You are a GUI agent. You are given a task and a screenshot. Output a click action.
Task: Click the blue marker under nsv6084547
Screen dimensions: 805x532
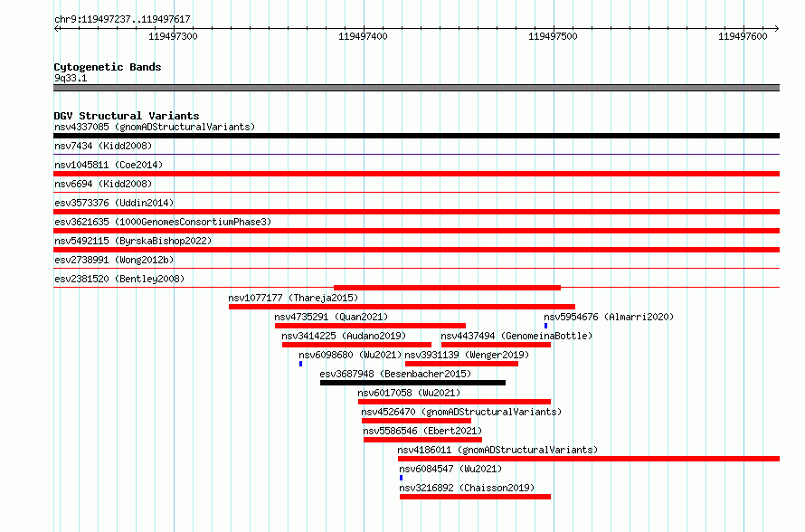[402, 478]
